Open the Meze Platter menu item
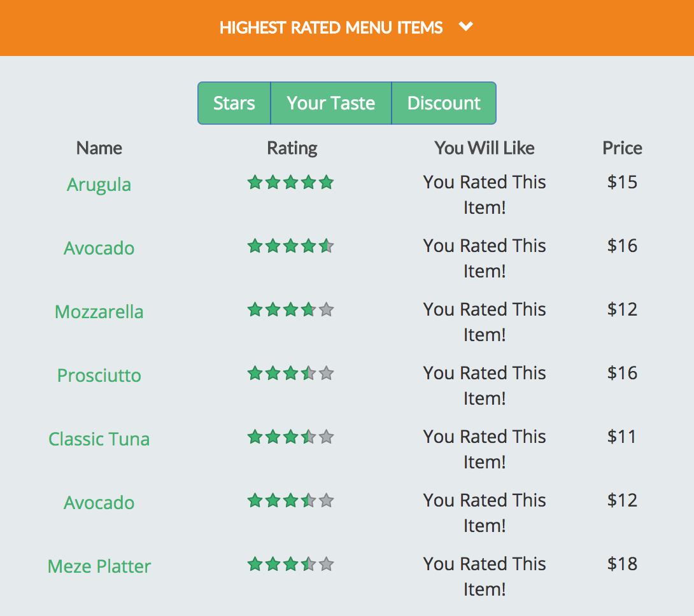This screenshot has height=616, width=694. pos(99,567)
